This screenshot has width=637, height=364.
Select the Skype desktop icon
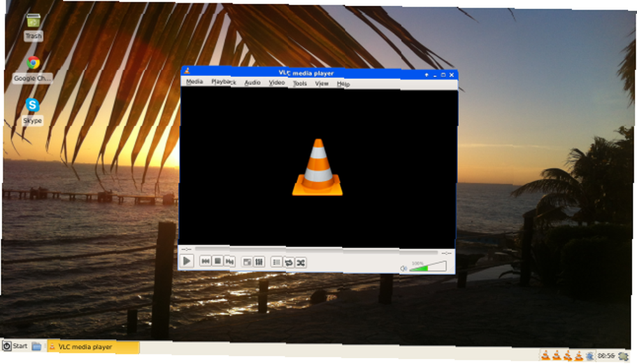[x=32, y=111]
